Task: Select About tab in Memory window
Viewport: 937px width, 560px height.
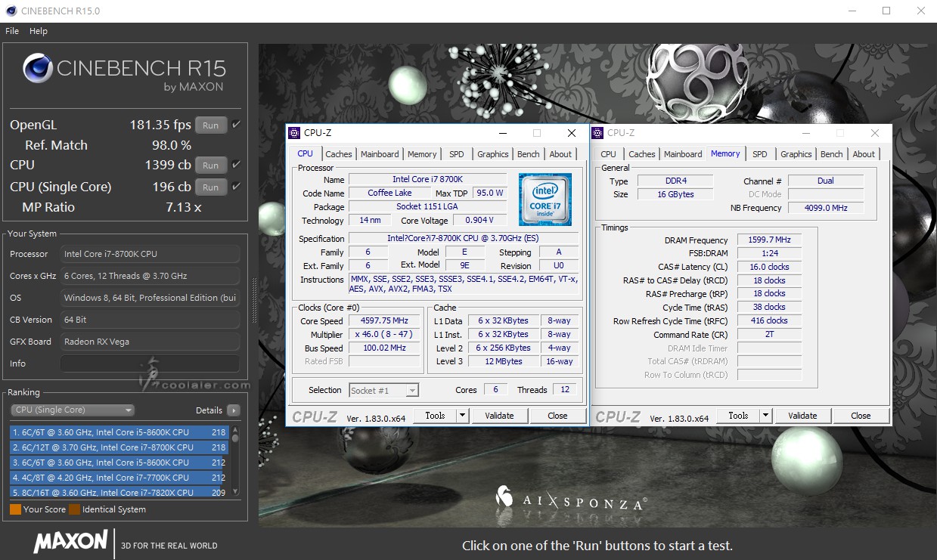Action: point(864,154)
